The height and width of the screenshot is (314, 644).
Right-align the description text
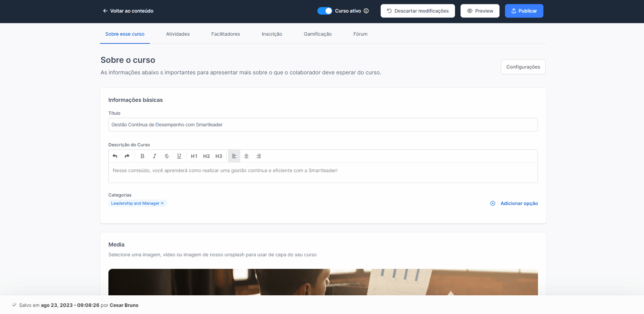pos(259,156)
